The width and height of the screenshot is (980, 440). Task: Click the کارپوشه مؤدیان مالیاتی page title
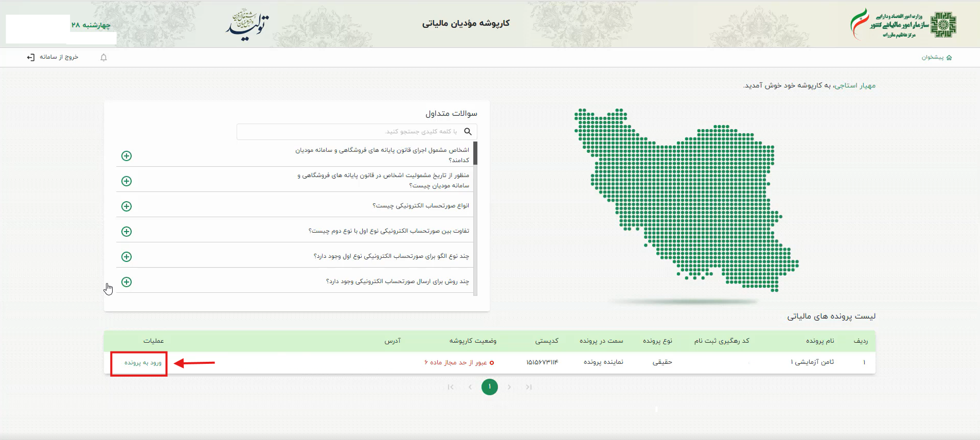click(466, 24)
